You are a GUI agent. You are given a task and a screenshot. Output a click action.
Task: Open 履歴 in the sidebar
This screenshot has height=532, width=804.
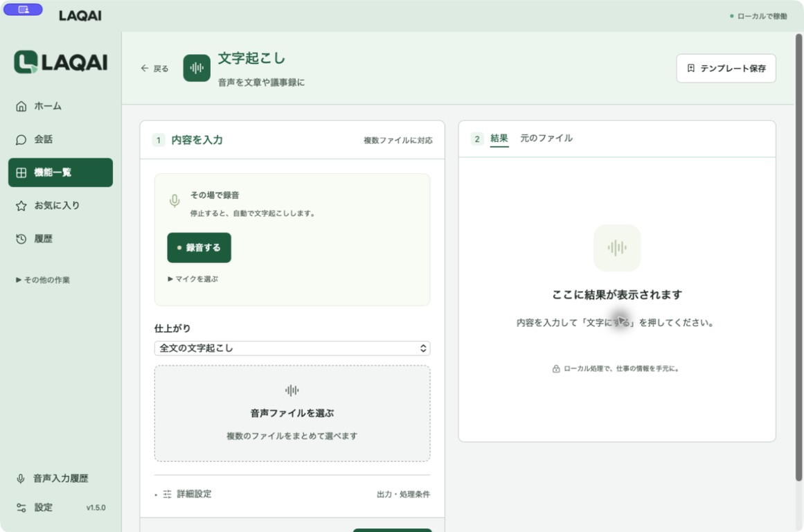(x=60, y=238)
